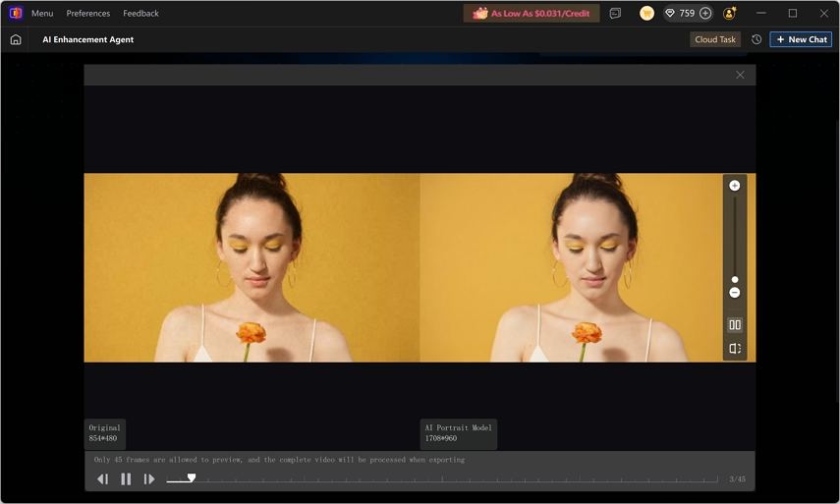Screen dimensions: 840x504
Task: Click the AI Portrait Model 1708*960 label
Action: click(458, 433)
